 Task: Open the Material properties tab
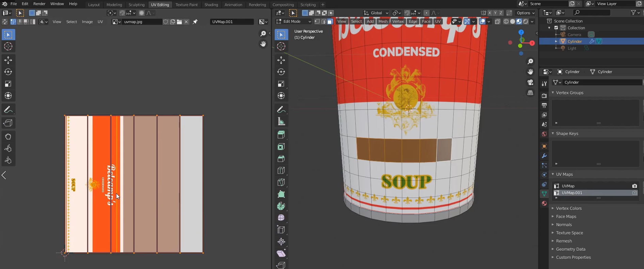coord(544,203)
